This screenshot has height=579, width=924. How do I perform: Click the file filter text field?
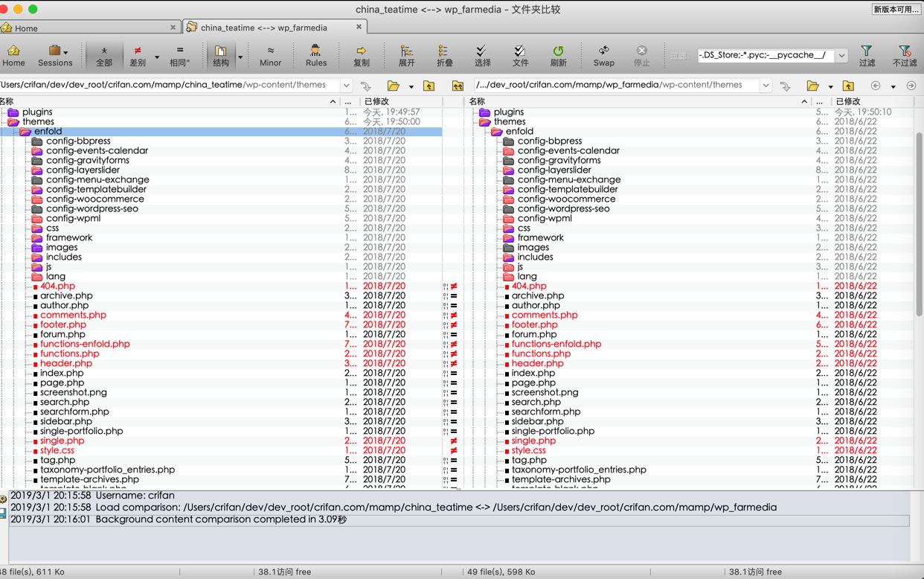click(766, 55)
